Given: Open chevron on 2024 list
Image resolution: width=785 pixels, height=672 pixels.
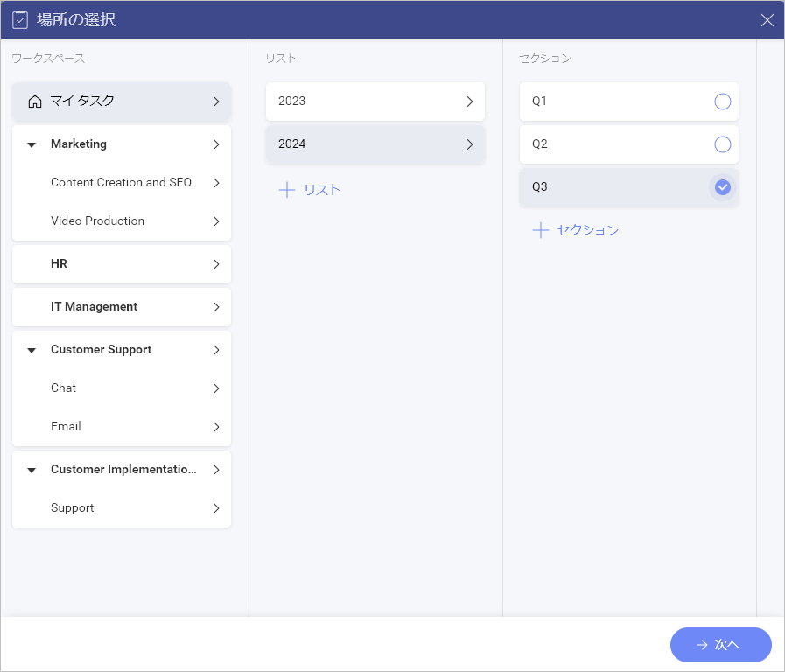Looking at the screenshot, I should [470, 144].
